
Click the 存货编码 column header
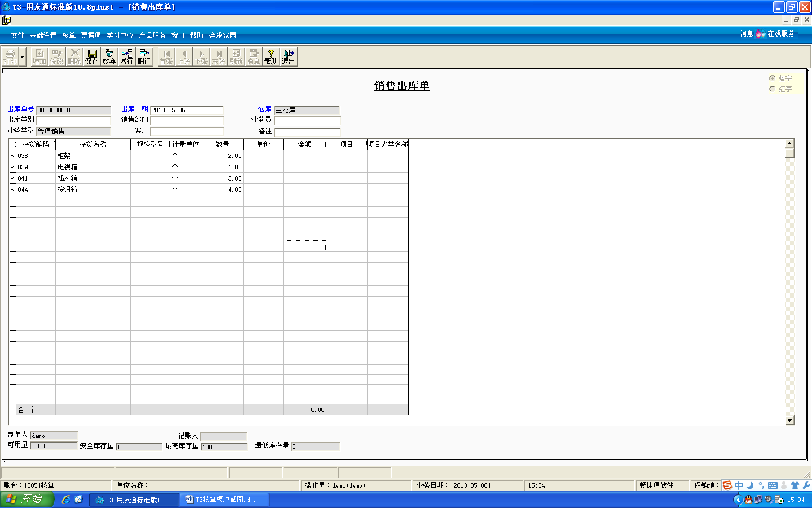point(36,144)
